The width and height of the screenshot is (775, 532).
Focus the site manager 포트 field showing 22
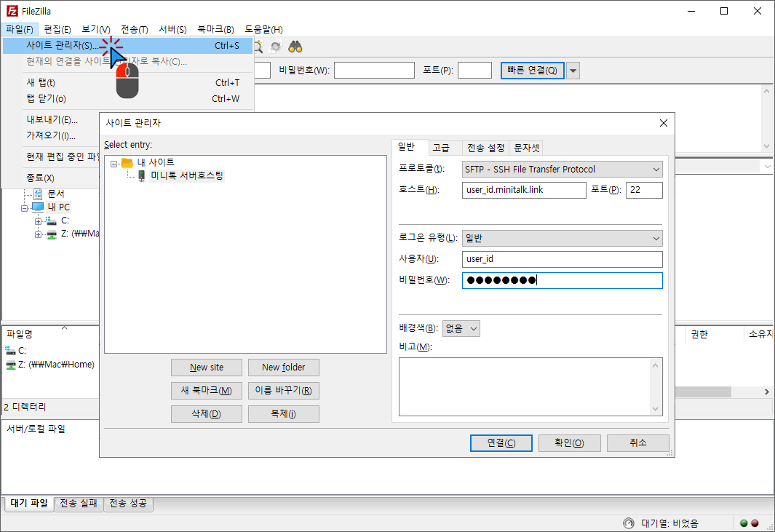click(644, 190)
